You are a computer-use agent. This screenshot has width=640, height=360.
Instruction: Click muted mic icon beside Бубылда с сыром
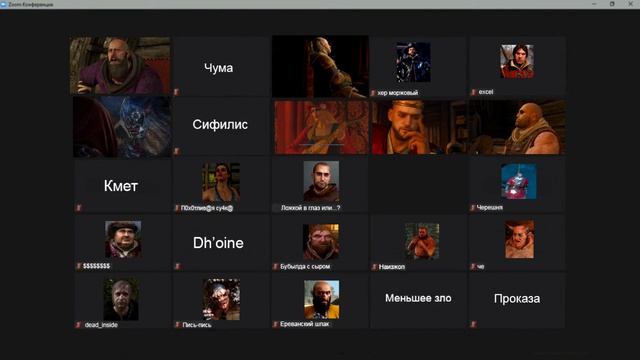[275, 267]
